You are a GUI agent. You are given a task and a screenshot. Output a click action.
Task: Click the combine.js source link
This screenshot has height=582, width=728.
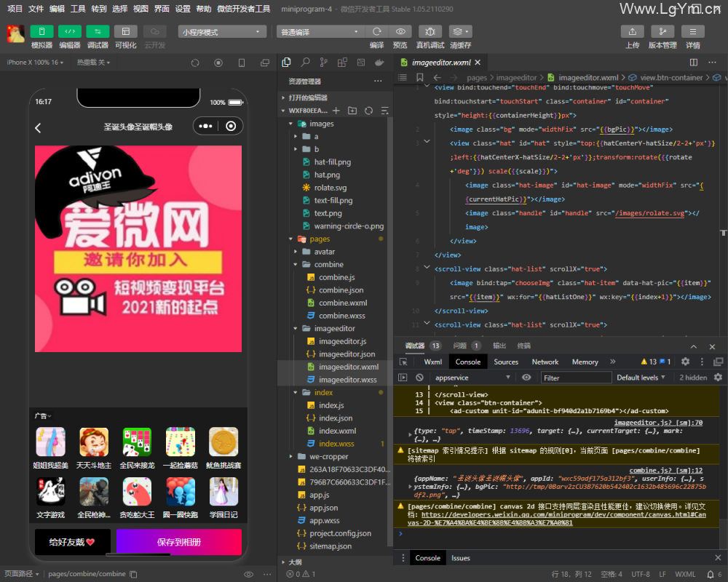click(666, 471)
